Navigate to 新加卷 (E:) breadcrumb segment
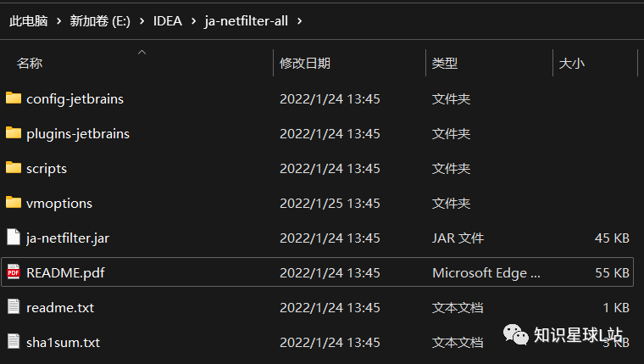The width and height of the screenshot is (644, 364). click(x=100, y=21)
